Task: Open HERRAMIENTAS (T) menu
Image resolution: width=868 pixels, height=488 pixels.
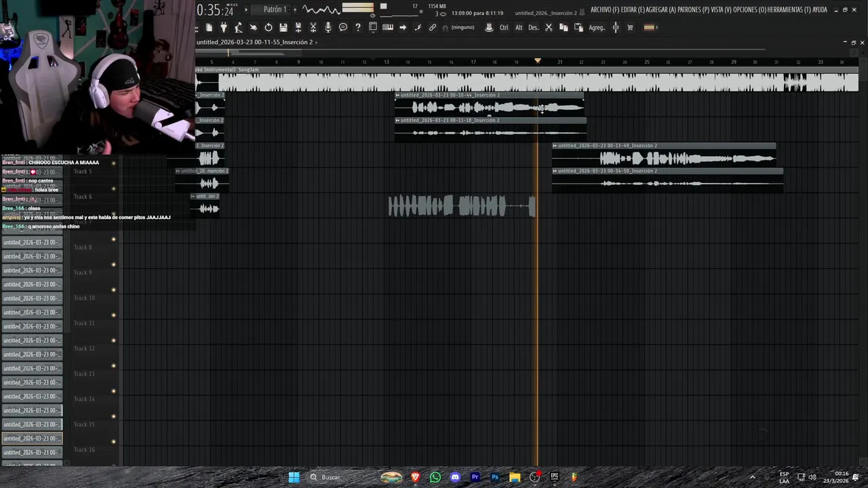Action: point(789,10)
